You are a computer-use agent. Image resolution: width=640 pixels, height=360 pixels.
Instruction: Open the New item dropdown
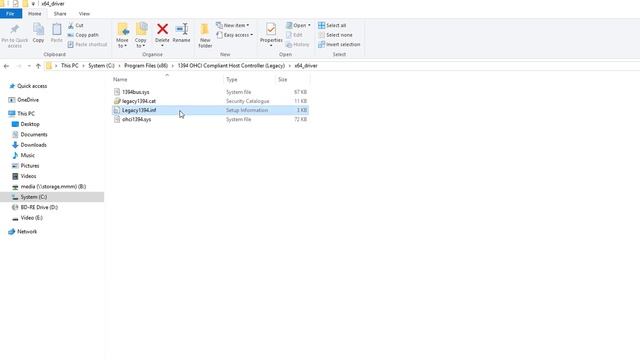tap(233, 25)
